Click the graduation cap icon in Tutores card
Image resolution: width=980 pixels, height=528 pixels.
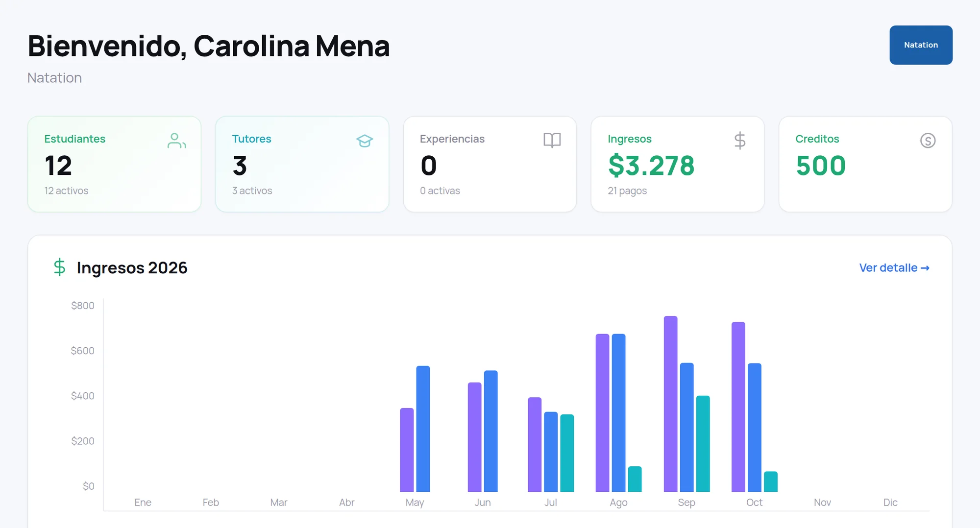(365, 141)
